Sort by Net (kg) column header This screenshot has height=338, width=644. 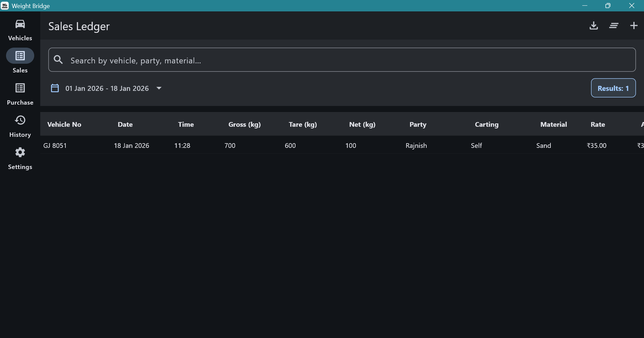pos(362,124)
